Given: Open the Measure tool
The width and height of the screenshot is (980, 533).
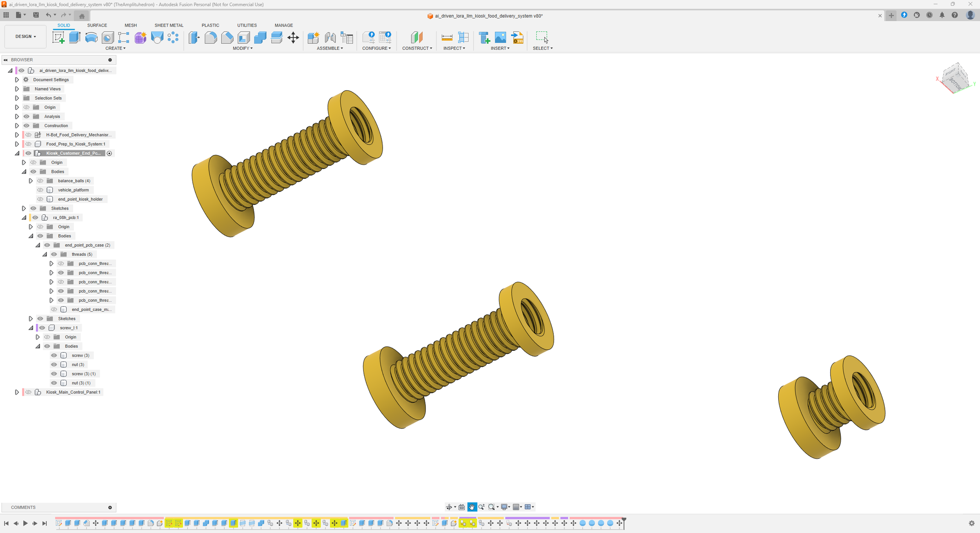Looking at the screenshot, I should coord(447,38).
